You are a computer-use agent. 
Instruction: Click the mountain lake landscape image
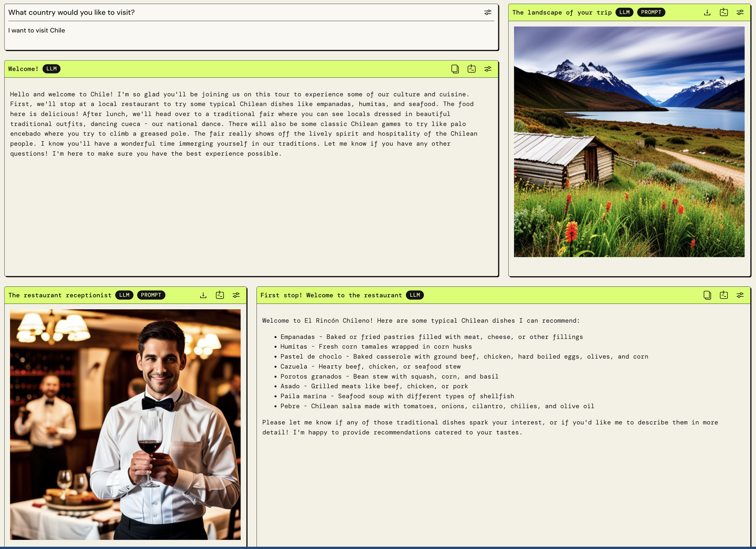click(x=629, y=142)
